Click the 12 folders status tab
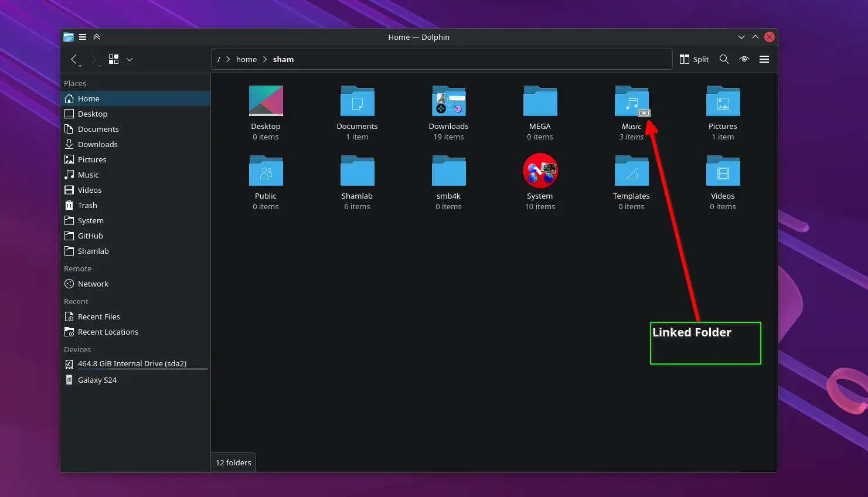 pos(233,462)
